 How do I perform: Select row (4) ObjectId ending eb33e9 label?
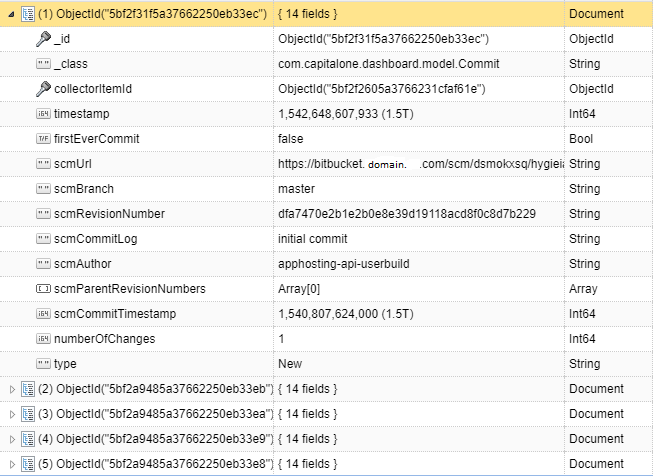tap(155, 439)
